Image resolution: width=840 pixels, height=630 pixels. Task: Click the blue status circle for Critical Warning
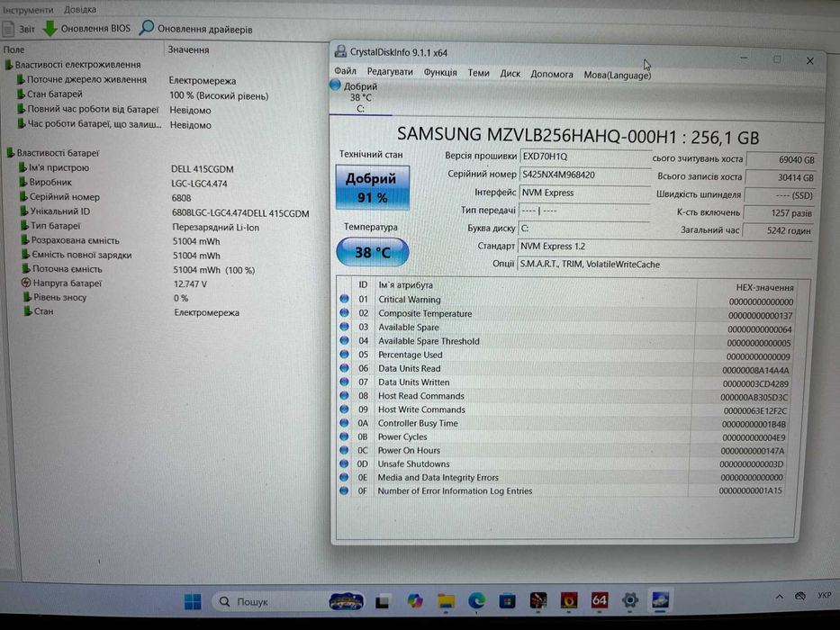345,299
